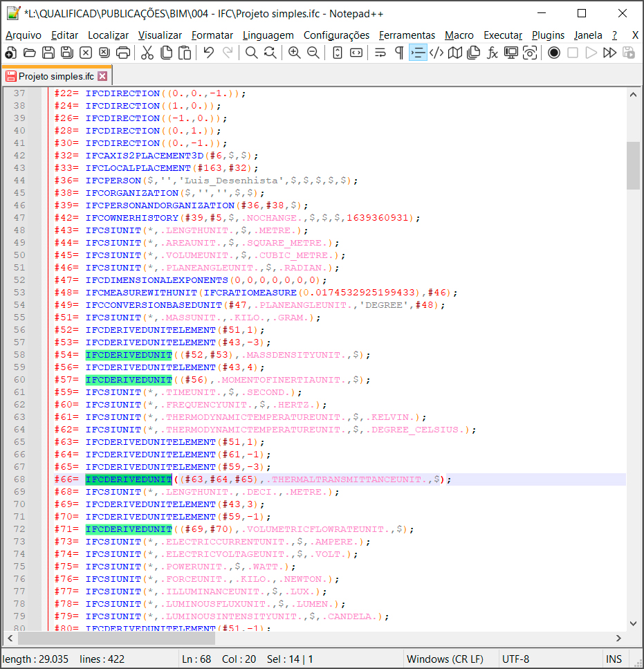Open the Ferramentas menu

tap(407, 35)
